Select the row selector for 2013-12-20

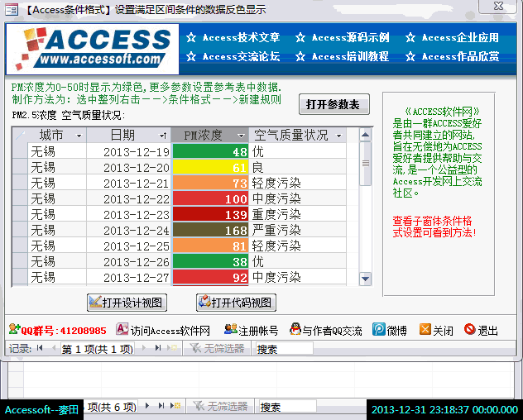click(x=20, y=167)
